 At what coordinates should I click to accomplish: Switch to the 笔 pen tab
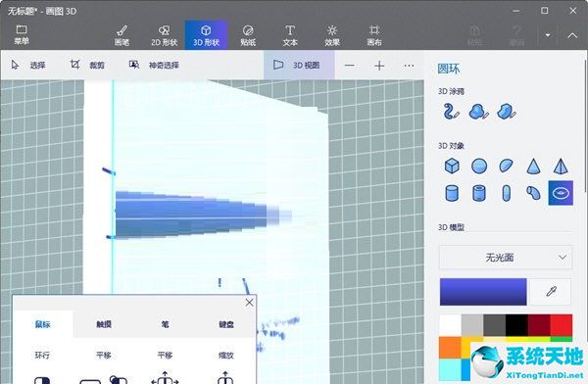[x=165, y=324]
